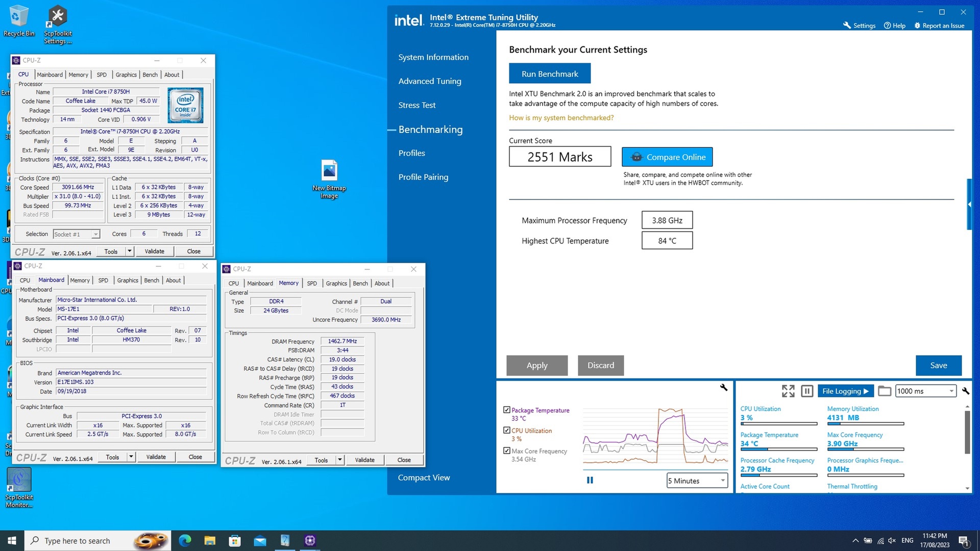The image size is (980, 551).
Task: Click Apply button in XTU
Action: click(537, 365)
